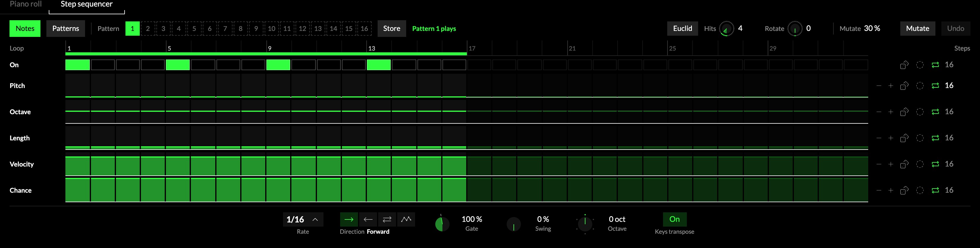Select the backward direction arrow
This screenshot has width=980, height=248.
click(368, 219)
